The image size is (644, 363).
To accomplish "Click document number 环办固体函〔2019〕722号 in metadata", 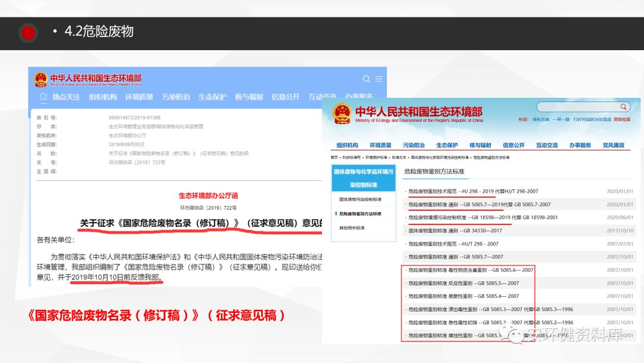I will (137, 162).
